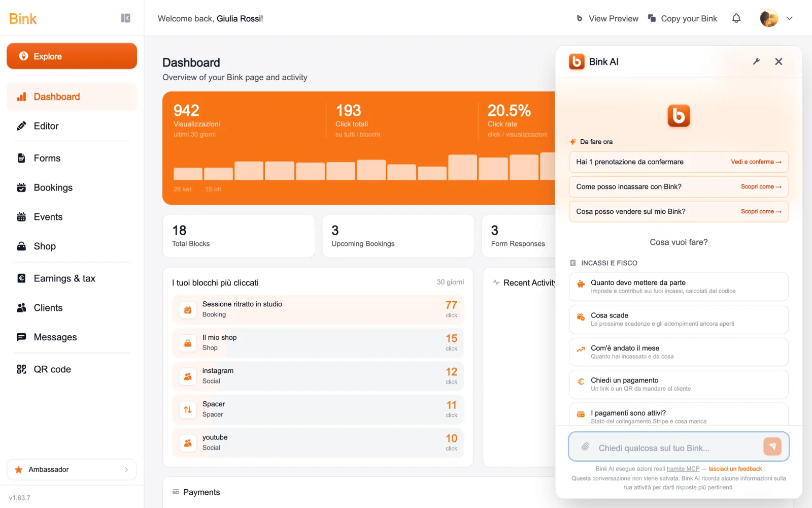This screenshot has height=508, width=812.
Task: Click the Bink AI panel logo
Action: [x=577, y=61]
